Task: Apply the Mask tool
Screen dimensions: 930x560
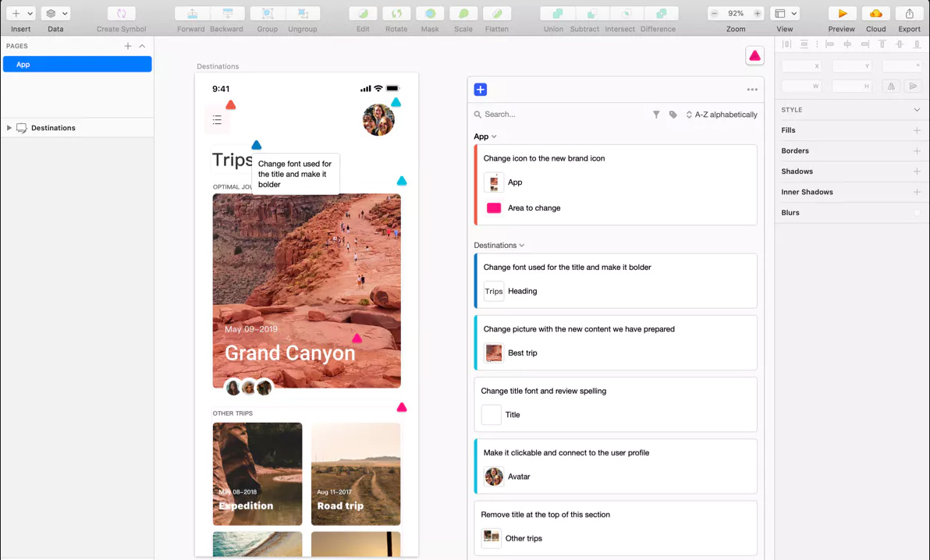Action: [430, 13]
